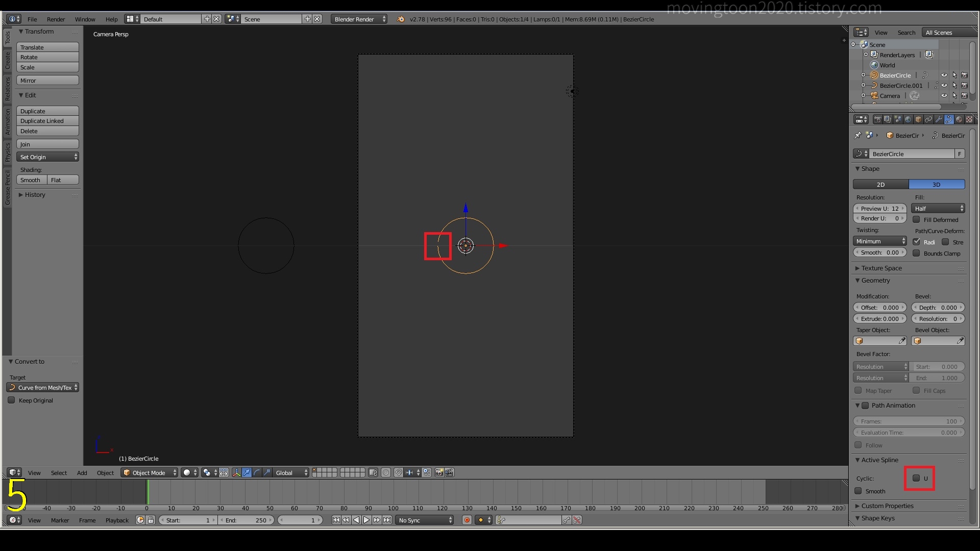Viewport: 980px width, 551px height.
Task: Open the Modifiers wrench properties tab
Action: (x=939, y=119)
